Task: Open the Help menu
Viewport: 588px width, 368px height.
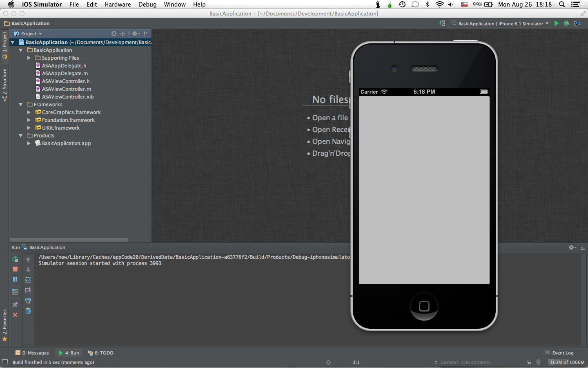Action: (199, 4)
